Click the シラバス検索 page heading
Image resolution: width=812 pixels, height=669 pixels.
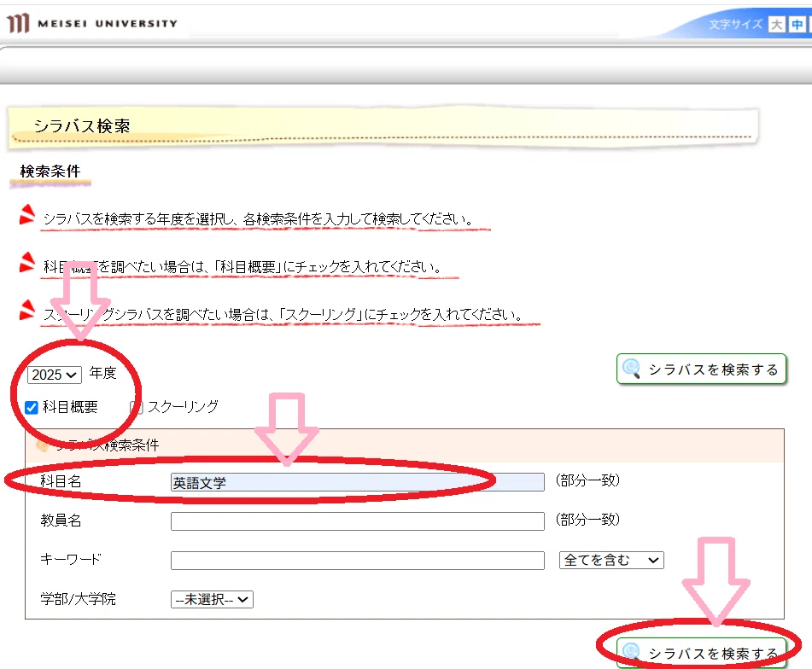pyautogui.click(x=82, y=126)
